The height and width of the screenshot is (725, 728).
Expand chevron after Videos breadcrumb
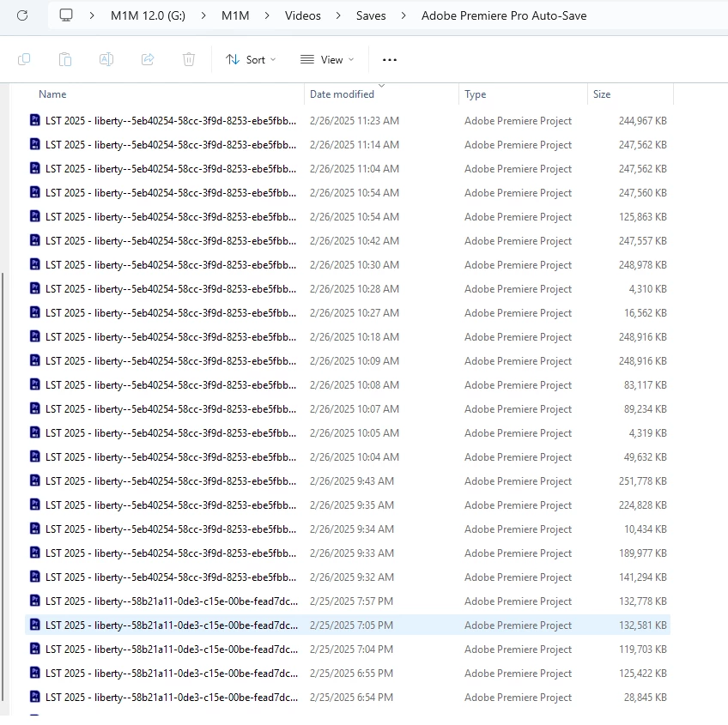pos(338,15)
